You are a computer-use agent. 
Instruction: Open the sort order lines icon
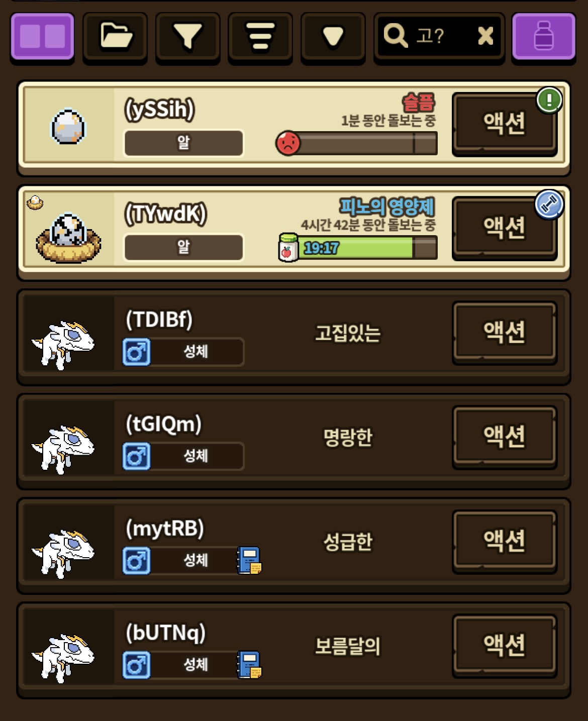point(260,37)
